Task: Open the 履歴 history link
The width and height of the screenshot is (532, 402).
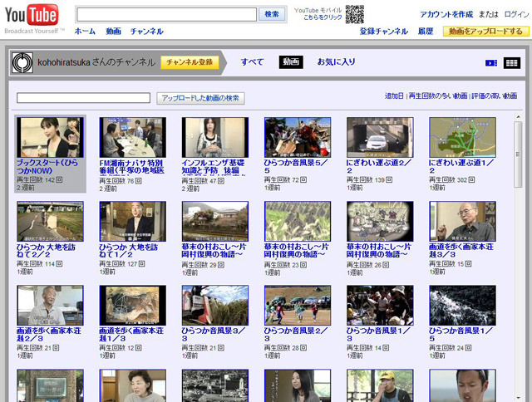Action: pyautogui.click(x=426, y=32)
